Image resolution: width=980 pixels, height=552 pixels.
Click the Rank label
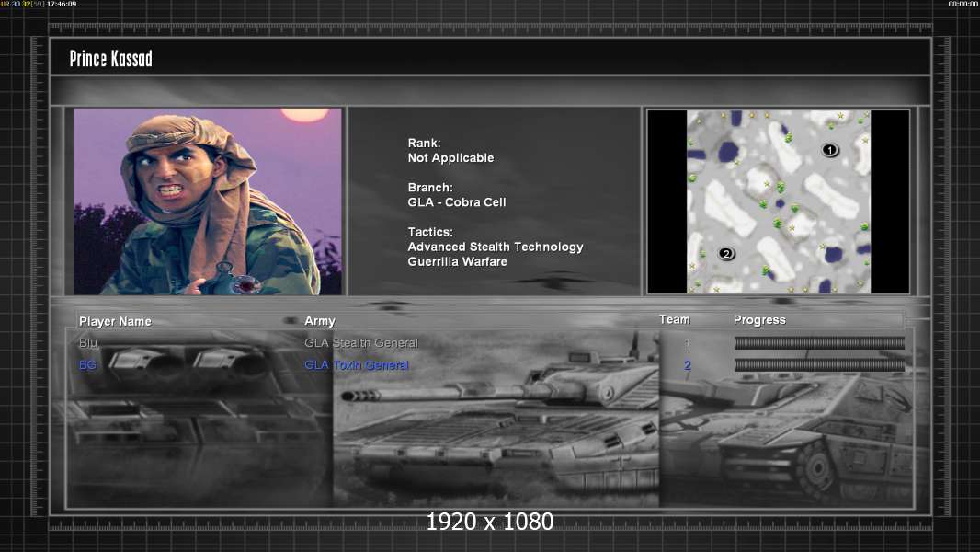tap(424, 144)
